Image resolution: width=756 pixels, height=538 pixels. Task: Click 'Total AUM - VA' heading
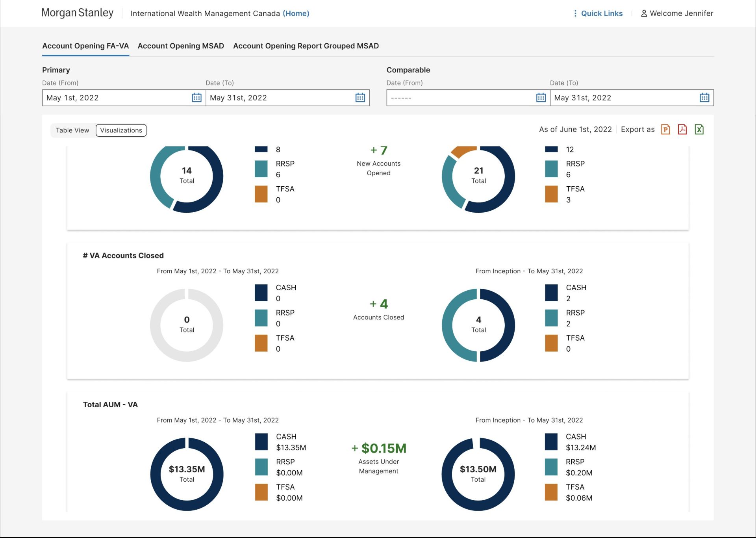(x=110, y=404)
